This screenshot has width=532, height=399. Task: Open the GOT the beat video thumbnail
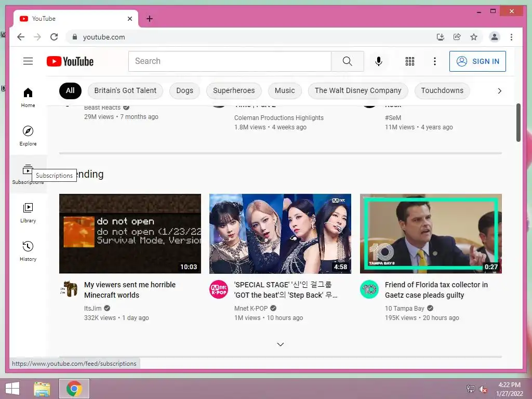tap(280, 234)
